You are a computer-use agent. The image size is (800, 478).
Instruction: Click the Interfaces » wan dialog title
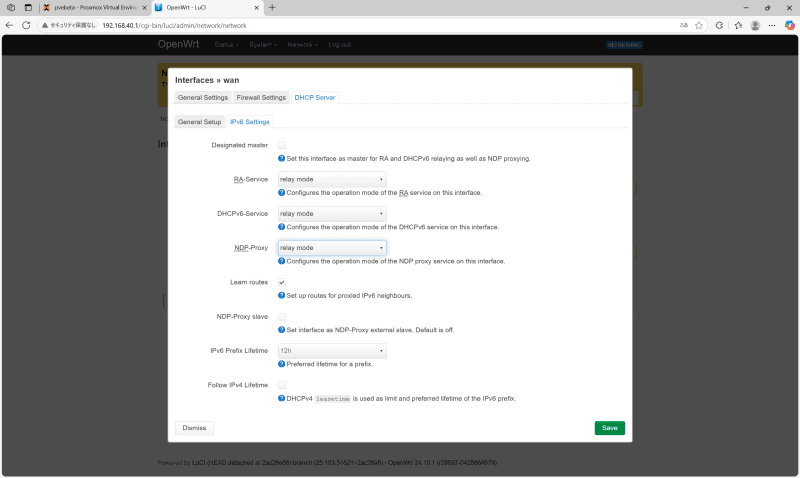click(207, 80)
